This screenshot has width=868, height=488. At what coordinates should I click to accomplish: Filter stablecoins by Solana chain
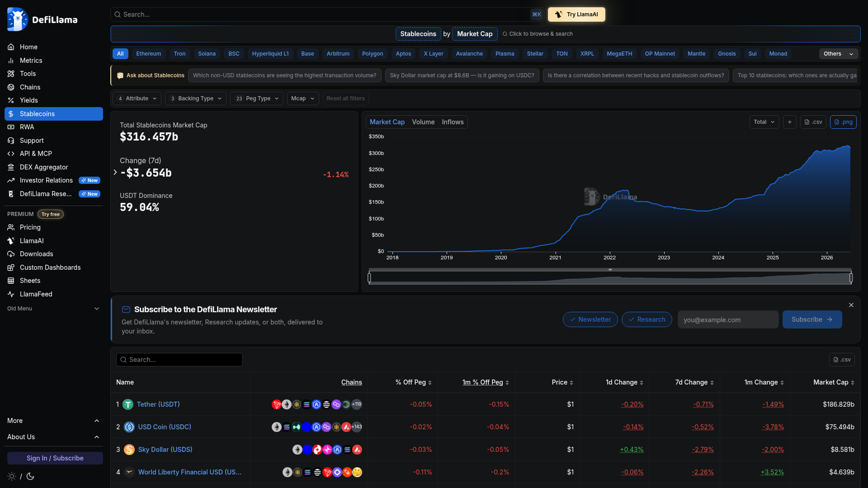(x=207, y=54)
